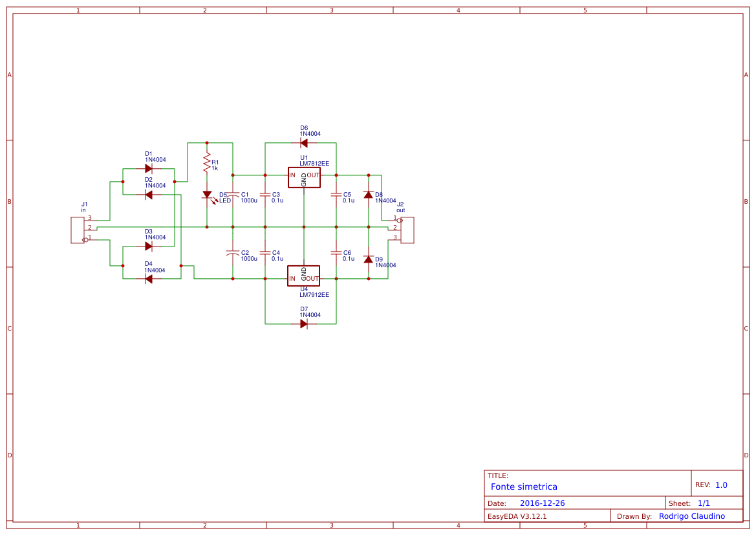Click the LED label next to D5
This screenshot has height=535, width=756.
pyautogui.click(x=225, y=201)
